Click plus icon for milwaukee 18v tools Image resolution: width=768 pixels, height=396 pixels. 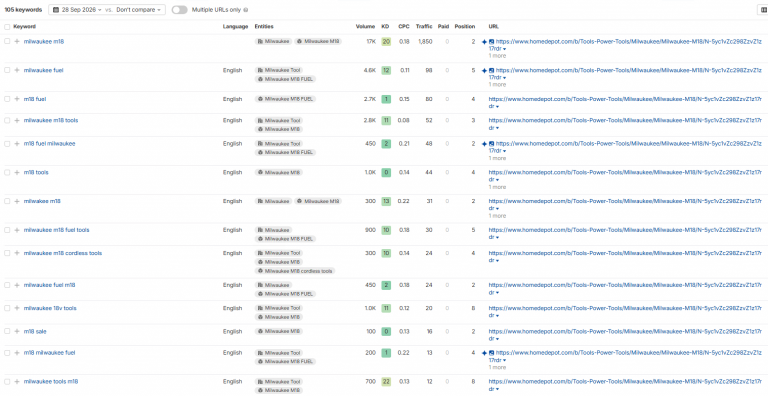[x=17, y=308]
